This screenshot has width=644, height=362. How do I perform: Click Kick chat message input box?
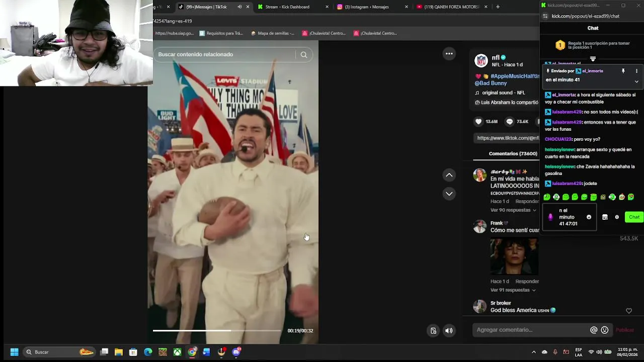[x=570, y=217]
